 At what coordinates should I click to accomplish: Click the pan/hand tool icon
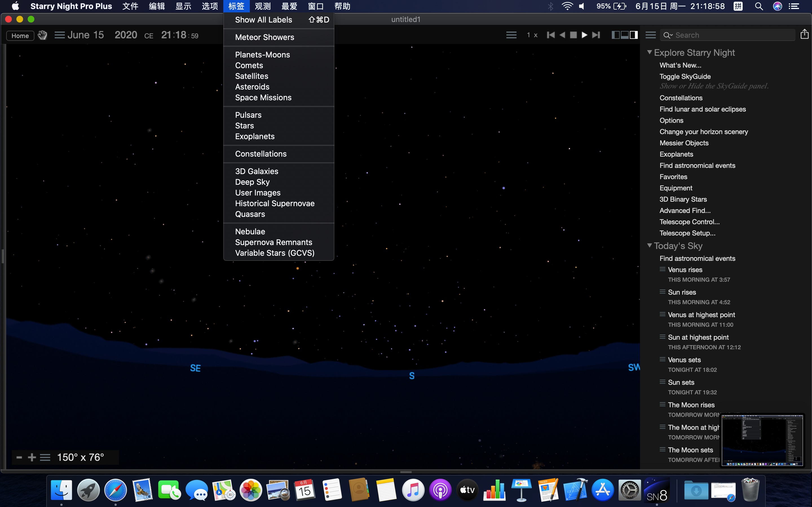click(41, 35)
